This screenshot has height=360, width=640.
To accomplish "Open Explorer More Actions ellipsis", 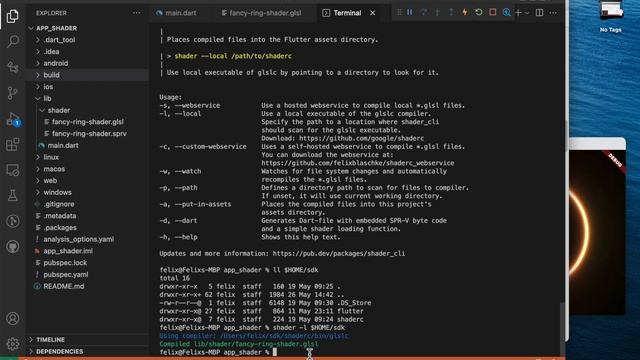I will [x=136, y=13].
